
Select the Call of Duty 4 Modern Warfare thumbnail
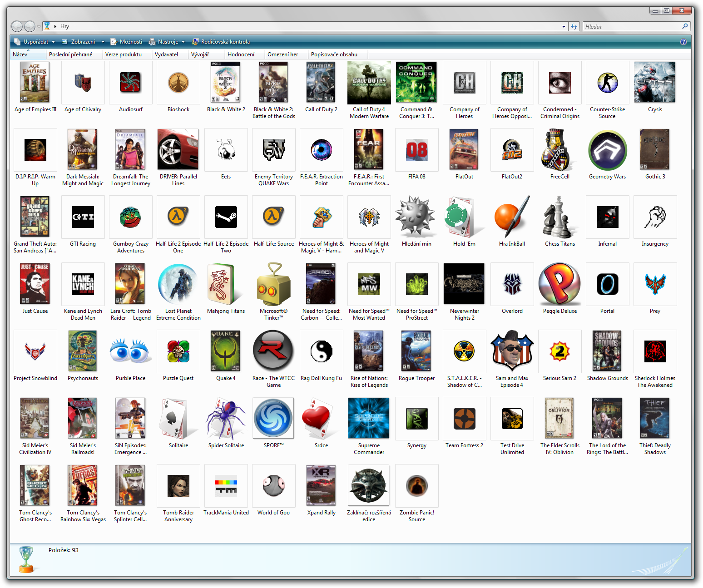point(369,83)
